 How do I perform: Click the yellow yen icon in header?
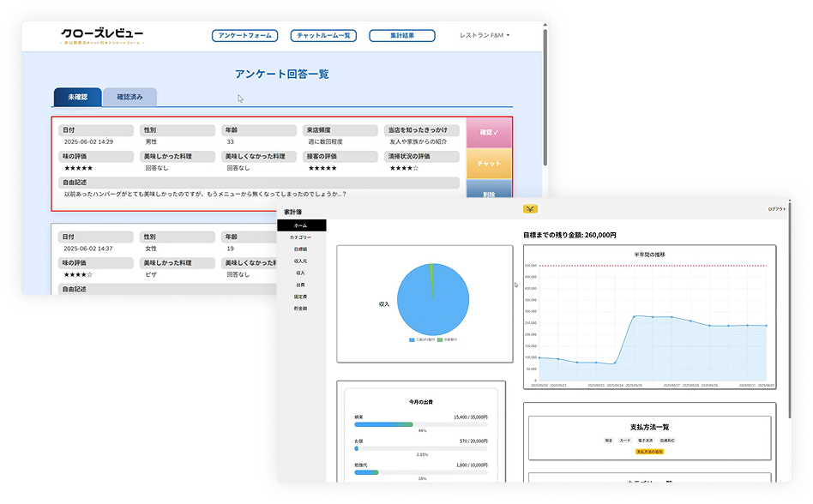click(530, 209)
